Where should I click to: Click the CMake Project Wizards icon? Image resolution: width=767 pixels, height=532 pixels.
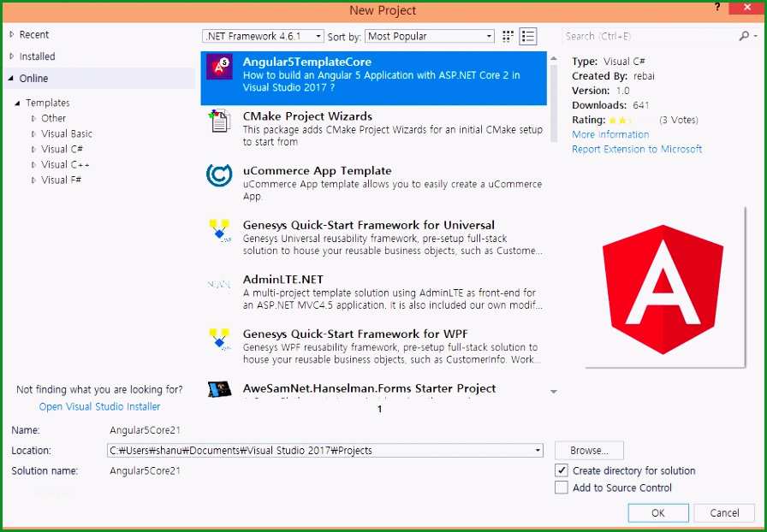click(219, 121)
